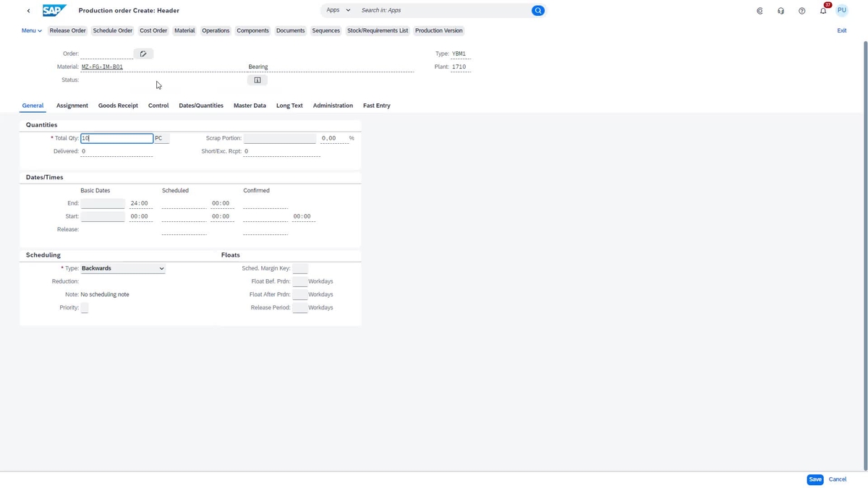Open the PU user profile avatar
Viewport: 868px width, 488px height.
coord(841,10)
